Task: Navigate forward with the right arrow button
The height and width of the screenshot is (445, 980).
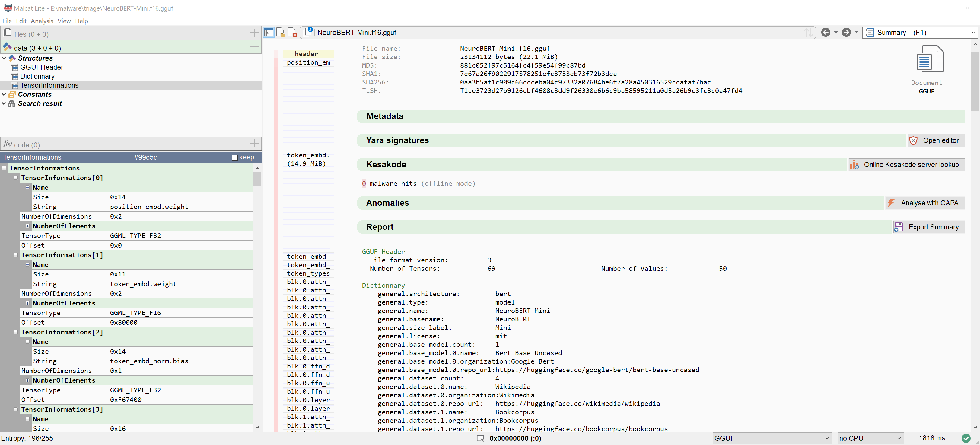Action: 846,33
